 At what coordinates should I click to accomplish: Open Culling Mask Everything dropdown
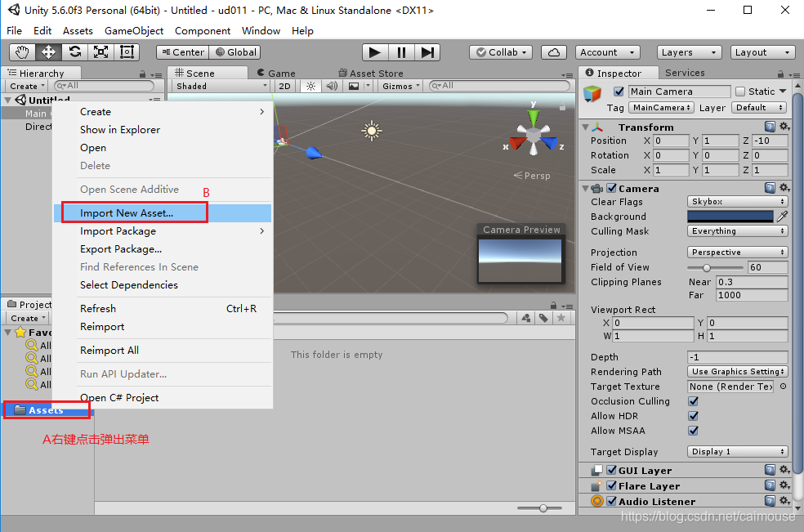coord(737,230)
